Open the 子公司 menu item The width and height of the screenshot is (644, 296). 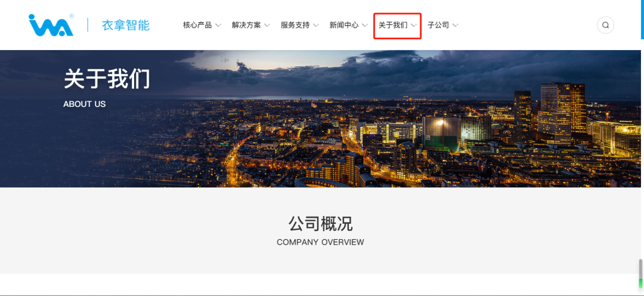[x=438, y=25]
